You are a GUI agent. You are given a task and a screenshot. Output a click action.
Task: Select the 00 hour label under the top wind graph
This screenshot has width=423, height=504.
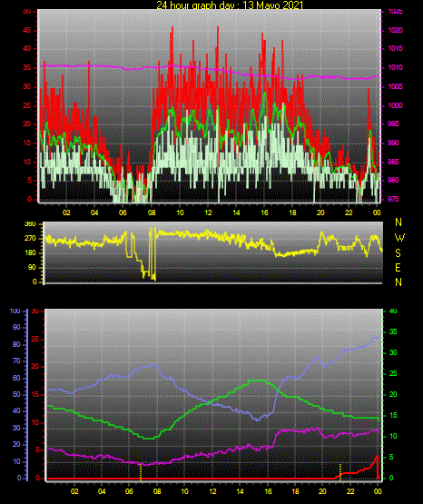377,212
